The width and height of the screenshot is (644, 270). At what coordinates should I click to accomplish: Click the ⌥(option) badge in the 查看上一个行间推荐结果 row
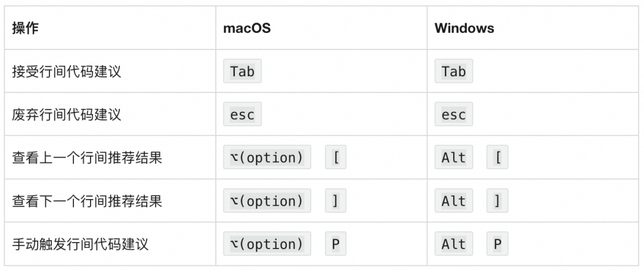tap(267, 158)
